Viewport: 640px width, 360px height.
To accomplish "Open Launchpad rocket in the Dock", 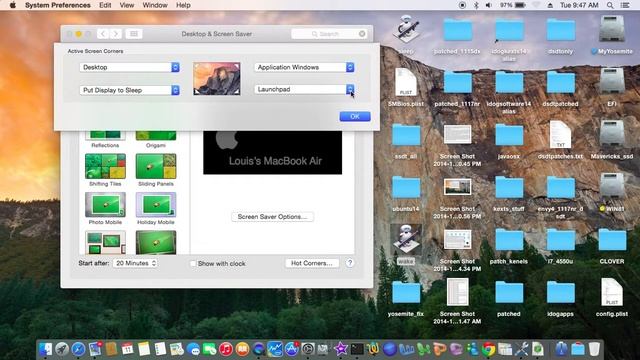I will click(62, 349).
